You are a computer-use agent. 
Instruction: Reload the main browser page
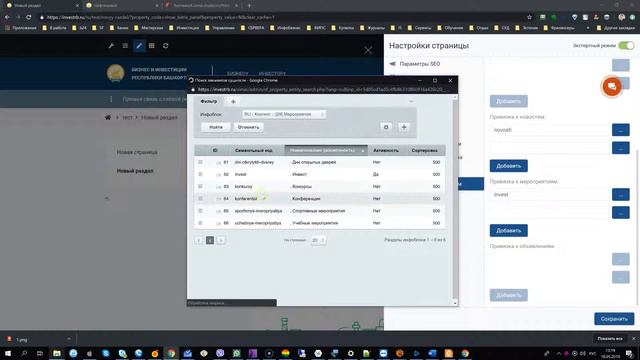point(29,17)
